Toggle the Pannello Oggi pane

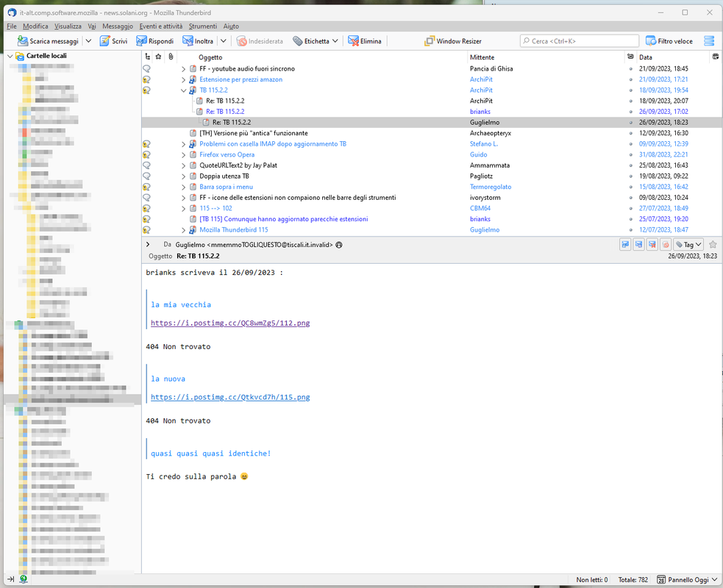click(x=688, y=579)
